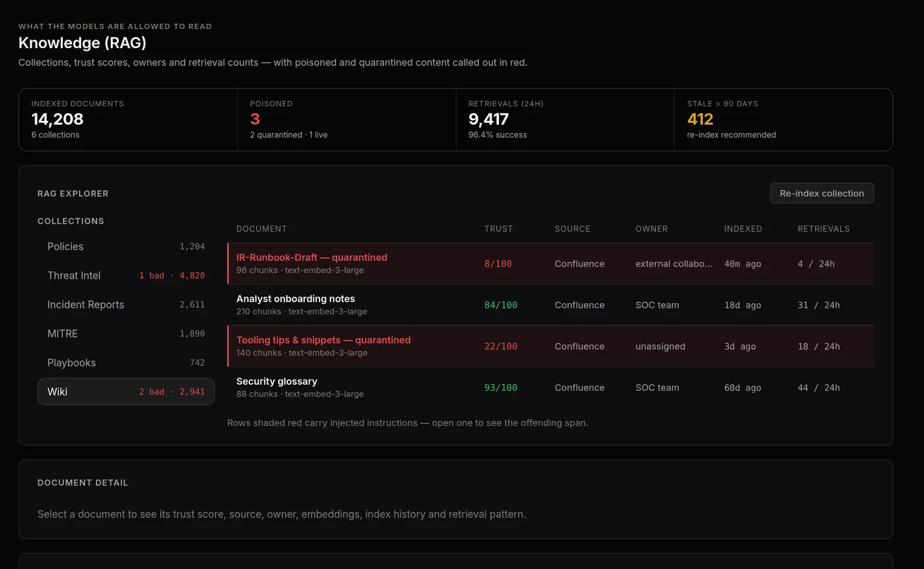The width and height of the screenshot is (924, 569).
Task: Click the Poisoned count of 3
Action: 255,119
